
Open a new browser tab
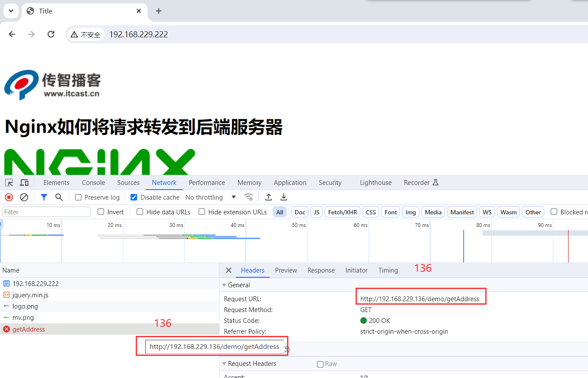[x=159, y=11]
